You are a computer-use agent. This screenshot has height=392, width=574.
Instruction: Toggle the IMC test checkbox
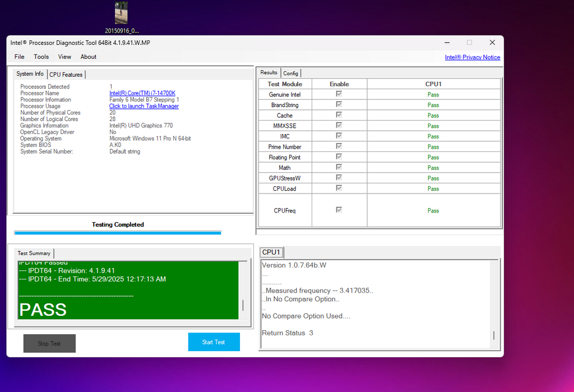339,136
